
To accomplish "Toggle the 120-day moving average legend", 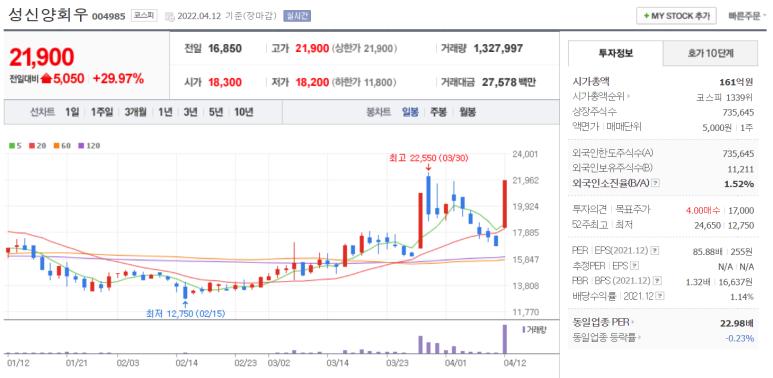I will click(89, 145).
